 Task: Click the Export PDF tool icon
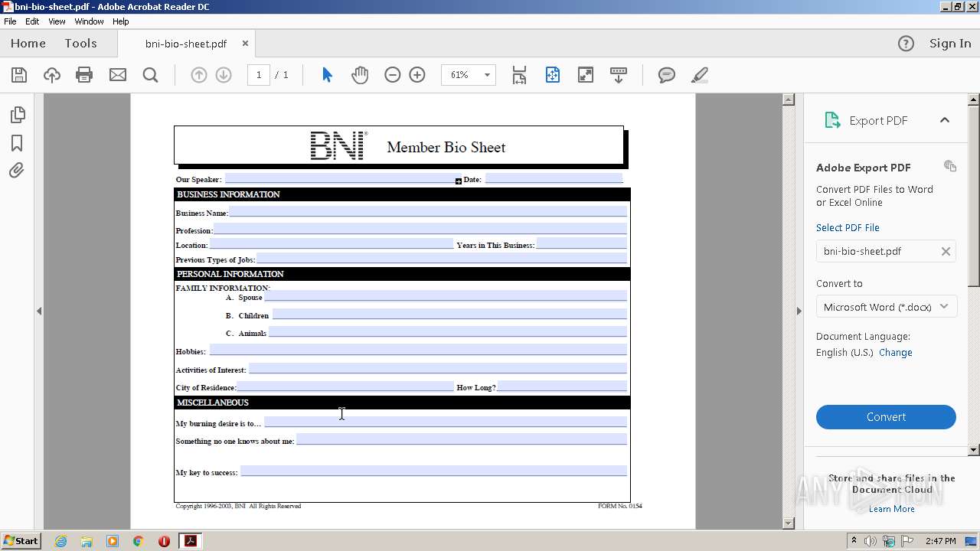pyautogui.click(x=832, y=120)
